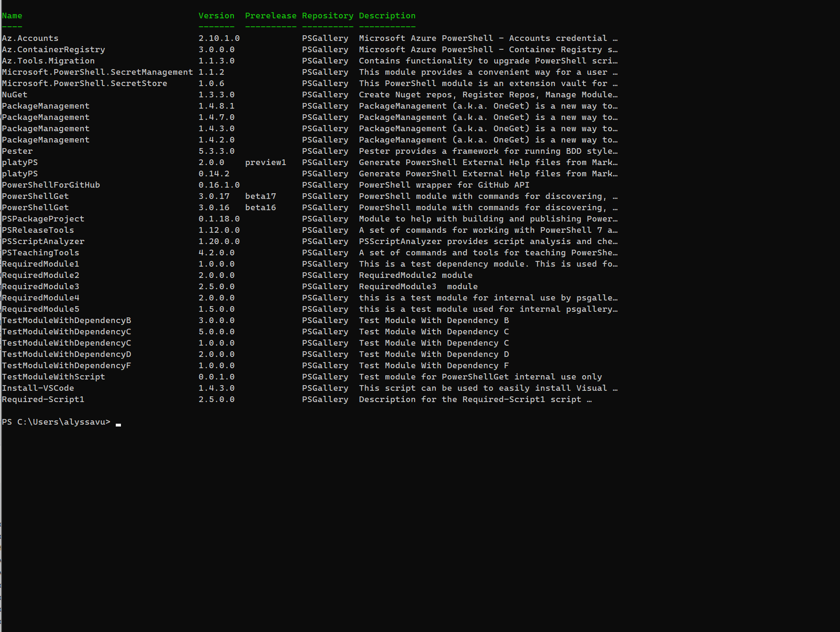Image resolution: width=840 pixels, height=632 pixels.
Task: Click Required-Script1 version 2.5.0.0
Action: [x=216, y=399]
